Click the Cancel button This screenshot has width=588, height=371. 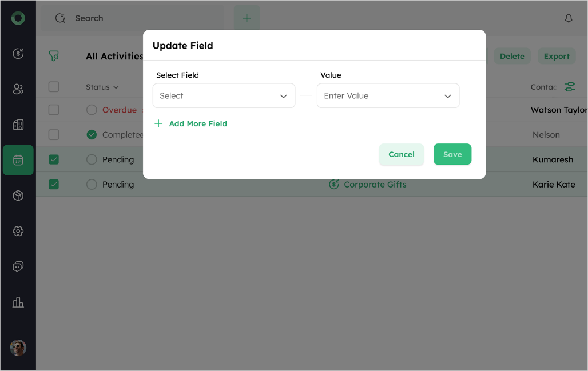coord(402,154)
